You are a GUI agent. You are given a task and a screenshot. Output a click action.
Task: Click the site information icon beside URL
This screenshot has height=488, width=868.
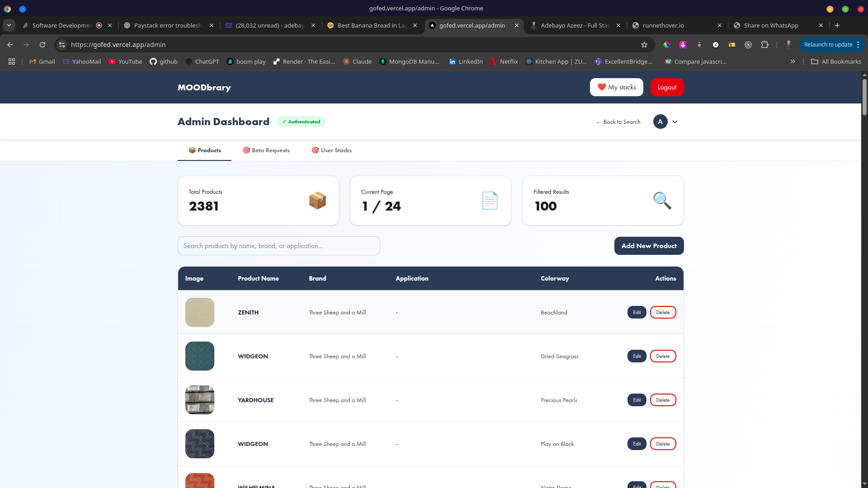point(62,45)
